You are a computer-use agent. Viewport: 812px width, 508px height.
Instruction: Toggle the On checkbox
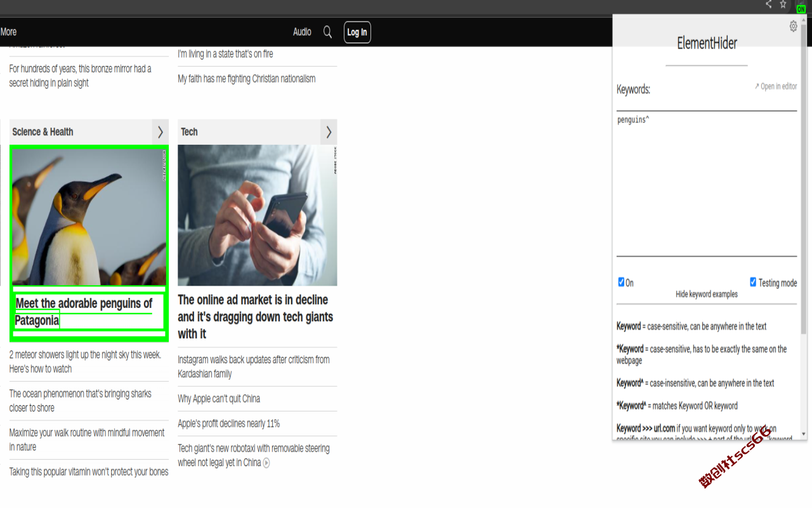[621, 282]
